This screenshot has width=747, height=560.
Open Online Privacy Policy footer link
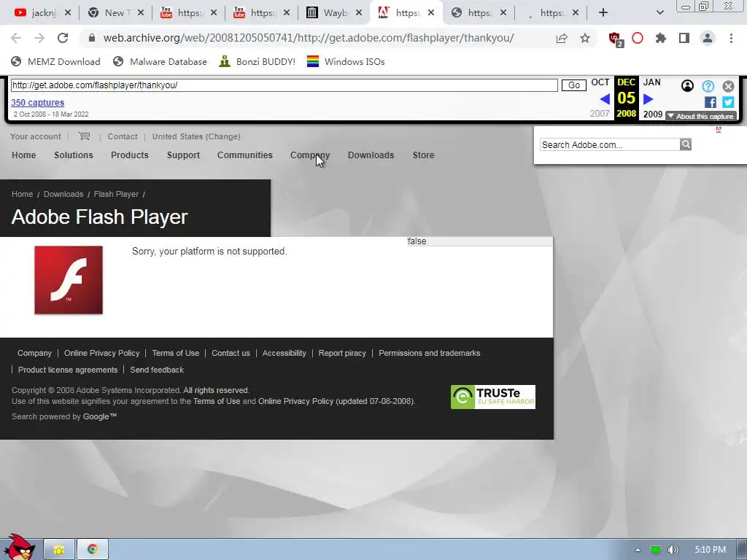click(x=102, y=354)
